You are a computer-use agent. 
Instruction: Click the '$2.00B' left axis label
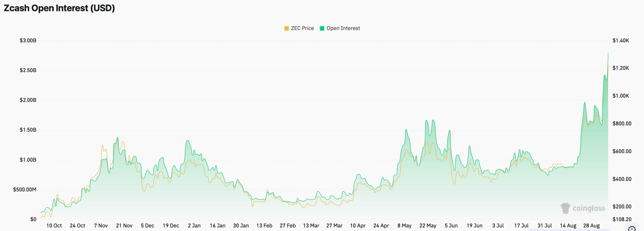tap(28, 100)
